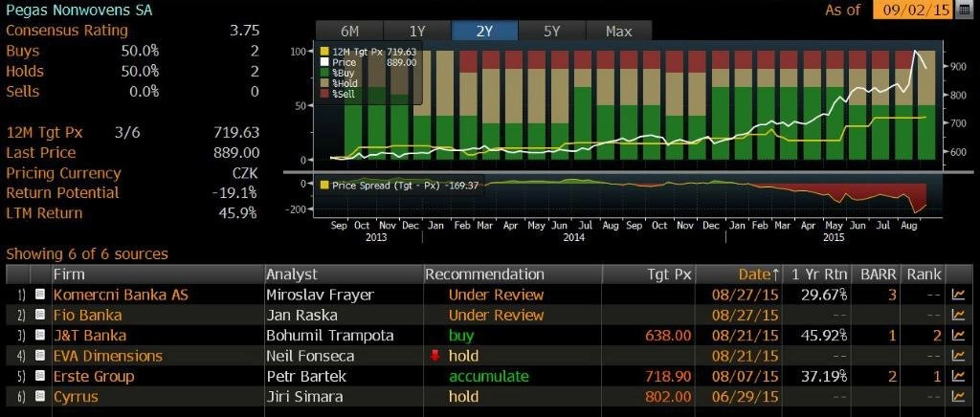Select analyst Jiri Simara
The image size is (980, 417).
click(x=304, y=396)
